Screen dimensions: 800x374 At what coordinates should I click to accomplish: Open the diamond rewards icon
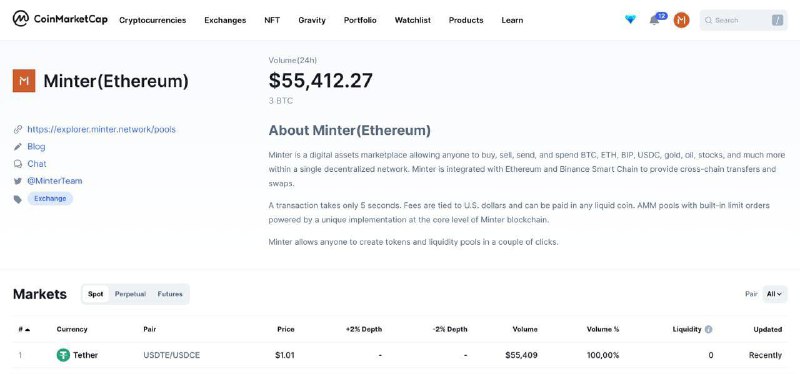pyautogui.click(x=631, y=19)
